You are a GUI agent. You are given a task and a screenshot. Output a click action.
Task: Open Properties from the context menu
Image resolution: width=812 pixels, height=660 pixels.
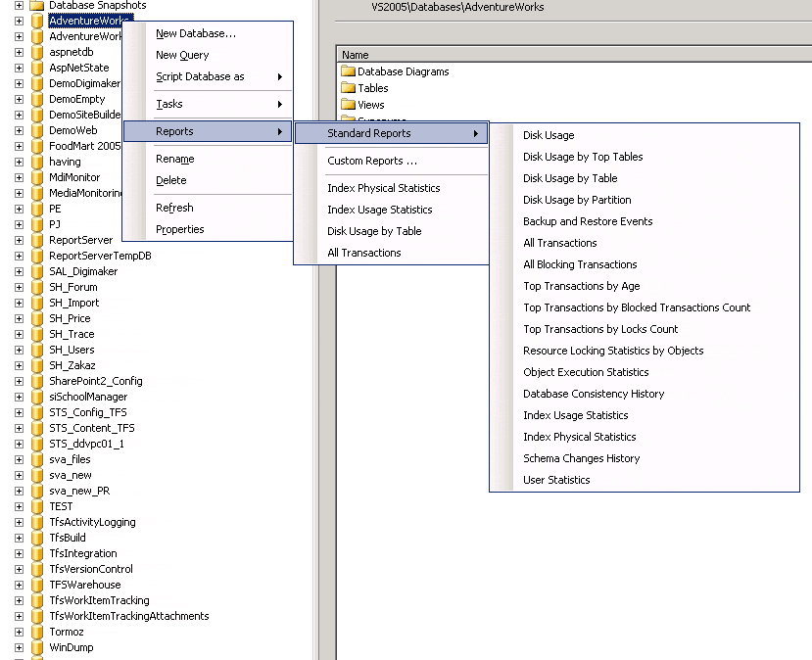209,229
